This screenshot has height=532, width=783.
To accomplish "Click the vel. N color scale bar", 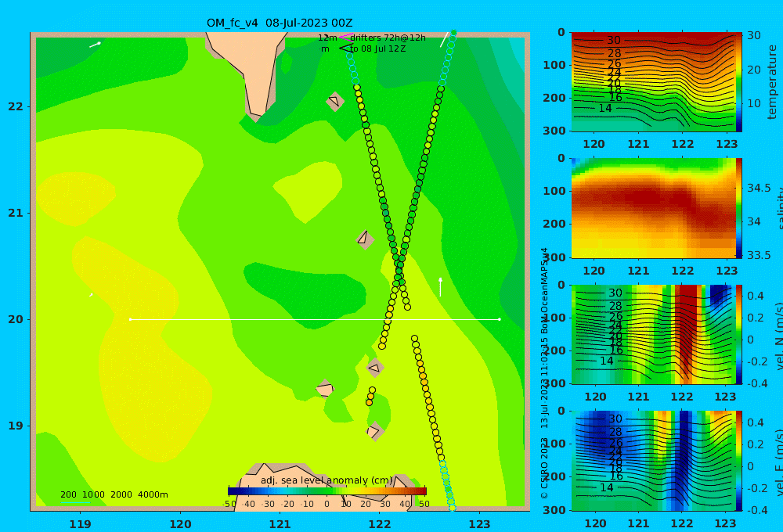I will (x=738, y=334).
